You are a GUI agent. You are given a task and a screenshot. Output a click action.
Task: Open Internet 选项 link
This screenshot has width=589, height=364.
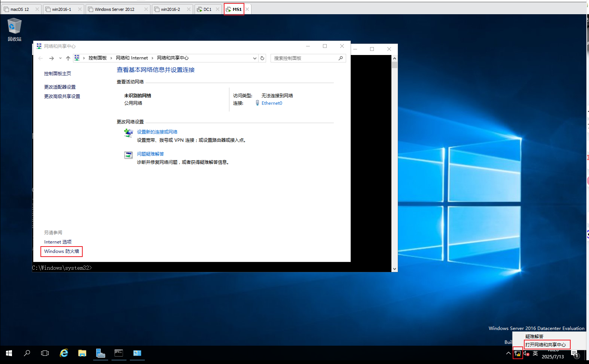click(x=58, y=242)
